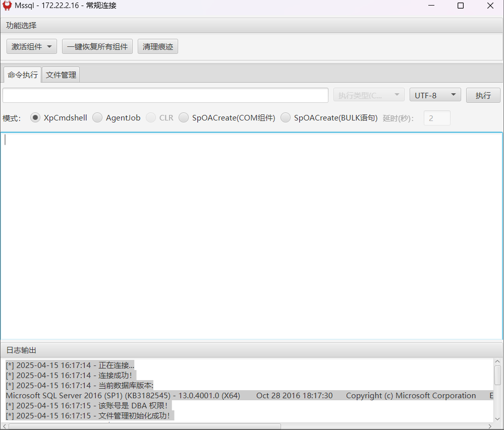
Task: Minimize the Mssql window
Action: coord(431,6)
